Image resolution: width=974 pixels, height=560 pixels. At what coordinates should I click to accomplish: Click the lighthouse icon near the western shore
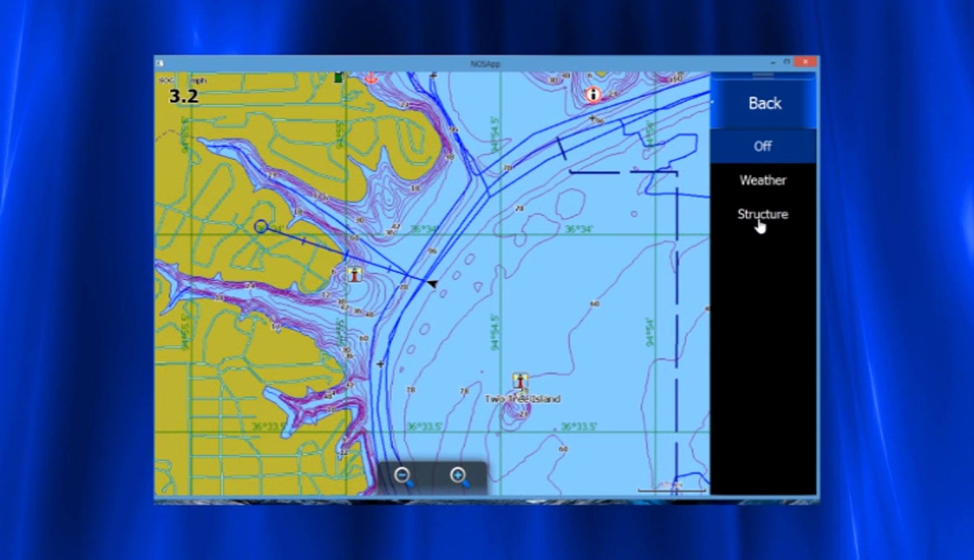354,275
